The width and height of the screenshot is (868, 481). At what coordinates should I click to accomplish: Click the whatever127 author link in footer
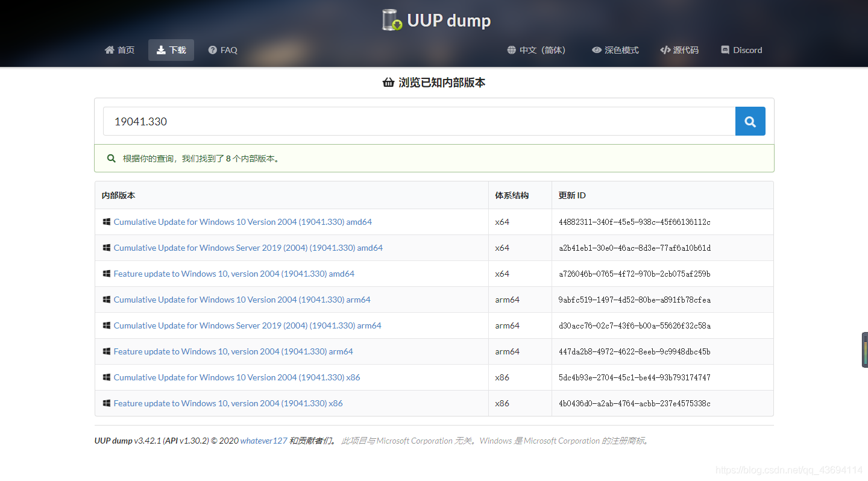pyautogui.click(x=263, y=441)
